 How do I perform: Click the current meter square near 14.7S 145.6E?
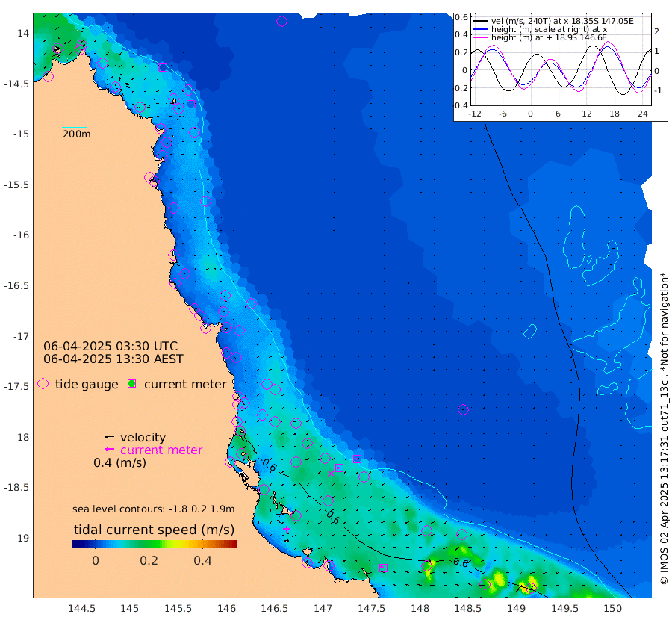coord(191,104)
